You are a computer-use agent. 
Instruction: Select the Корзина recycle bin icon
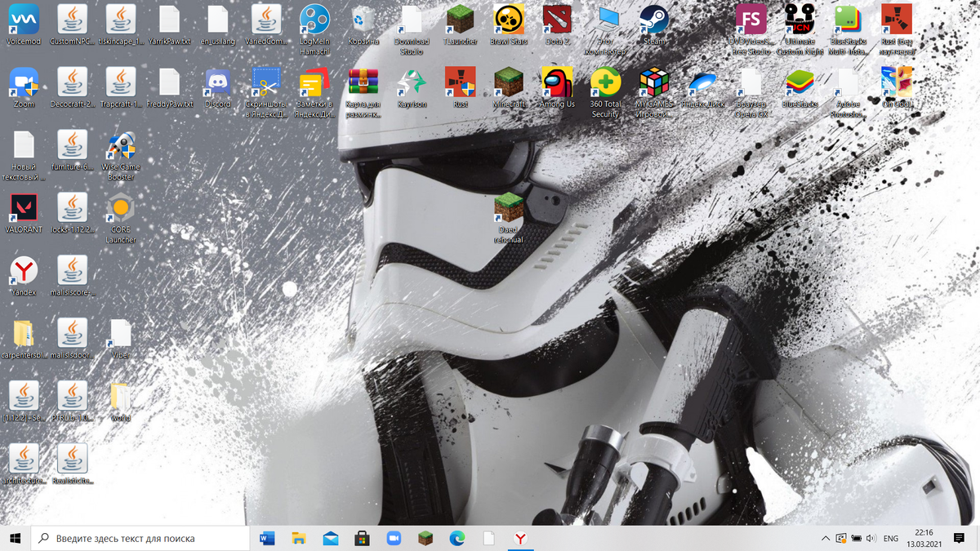pos(363,24)
